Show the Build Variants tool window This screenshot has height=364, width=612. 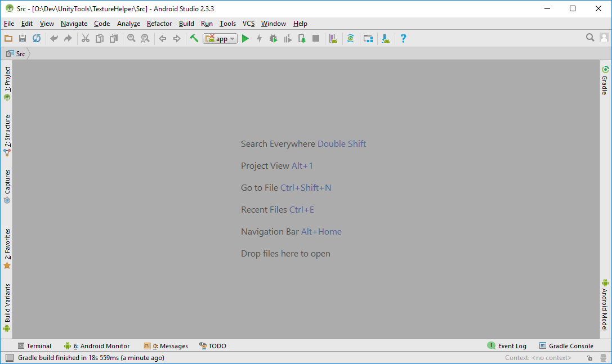pyautogui.click(x=7, y=308)
